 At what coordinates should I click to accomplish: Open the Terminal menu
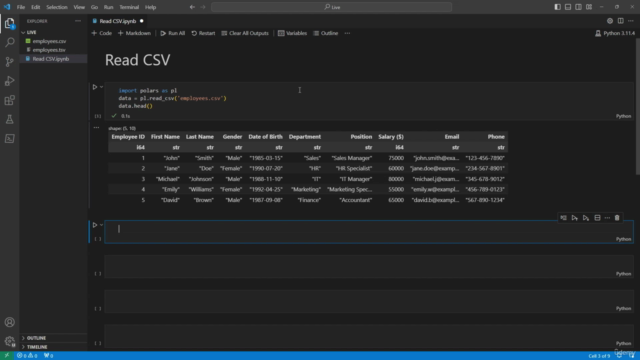[129, 7]
